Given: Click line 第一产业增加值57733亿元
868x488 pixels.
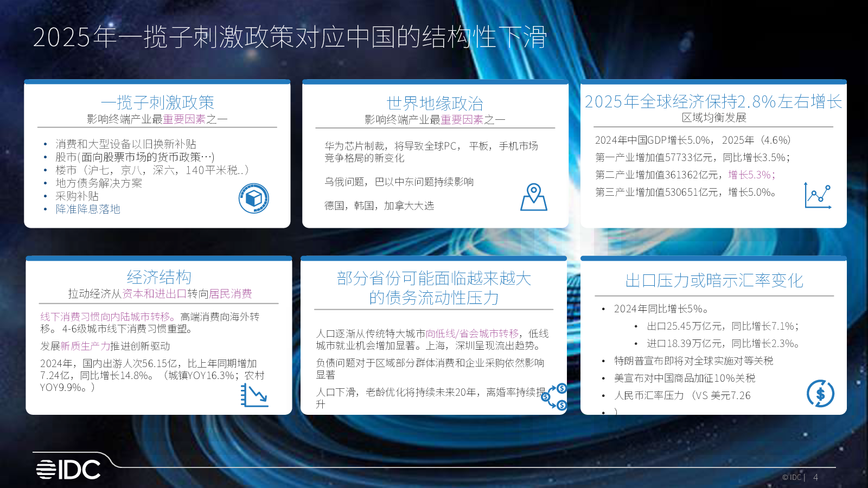Looking at the screenshot, I should pyautogui.click(x=693, y=158).
